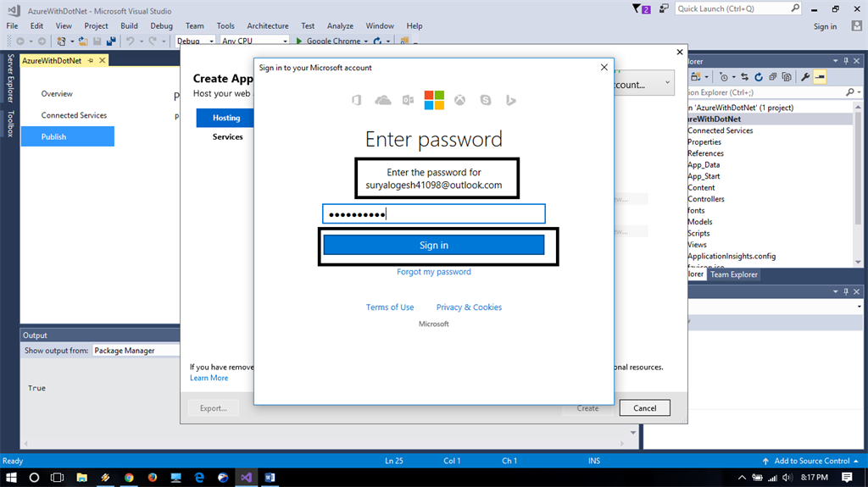Select Connected Services in left navigation
868x487 pixels.
(74, 115)
